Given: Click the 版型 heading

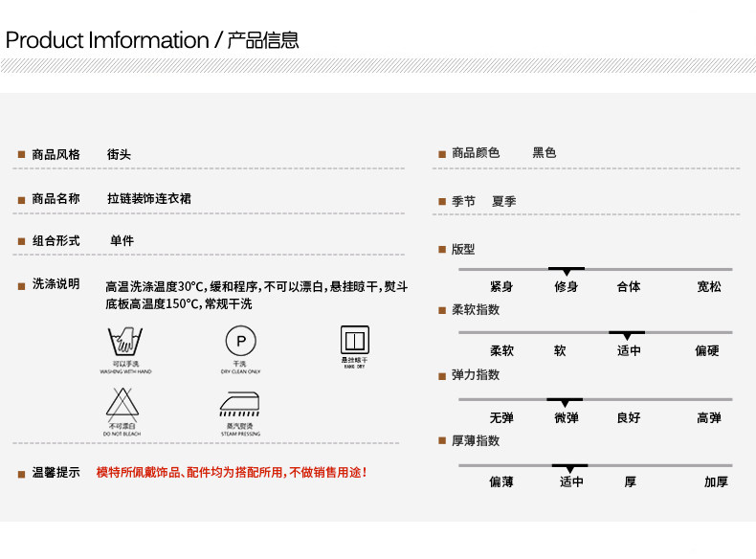Looking at the screenshot, I should pos(463,250).
